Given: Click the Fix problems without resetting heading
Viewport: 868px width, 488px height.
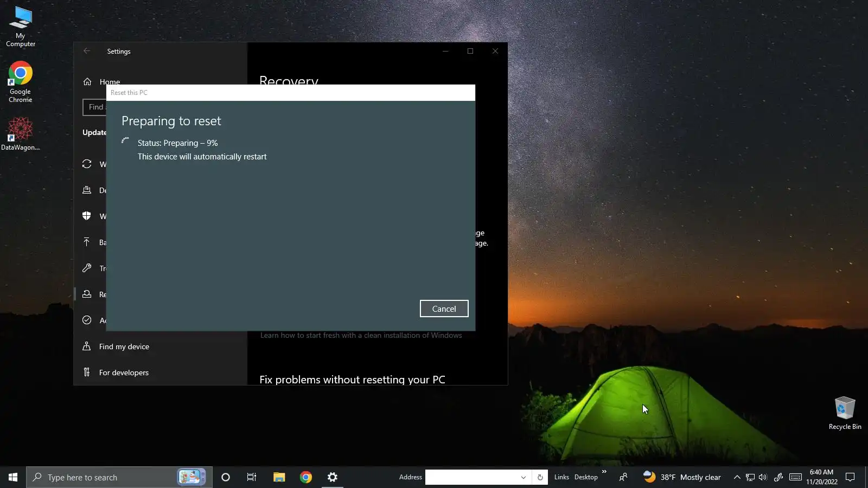Looking at the screenshot, I should (352, 380).
